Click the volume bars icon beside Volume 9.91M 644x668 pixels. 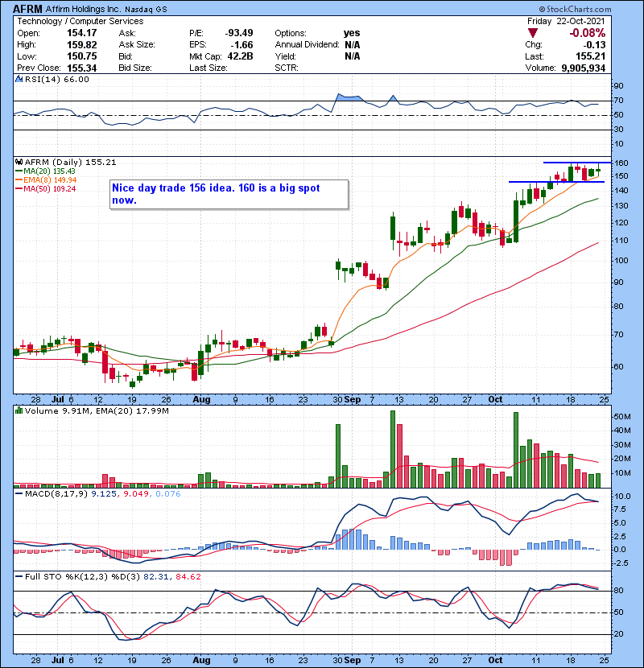pyautogui.click(x=19, y=410)
